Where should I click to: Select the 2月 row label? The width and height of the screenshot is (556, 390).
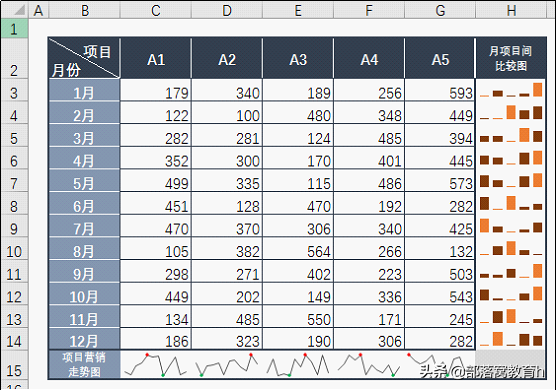84,113
